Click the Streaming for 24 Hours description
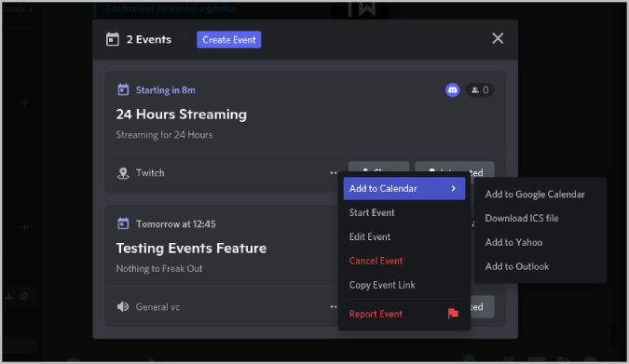Image resolution: width=629 pixels, height=364 pixels. pyautogui.click(x=164, y=135)
